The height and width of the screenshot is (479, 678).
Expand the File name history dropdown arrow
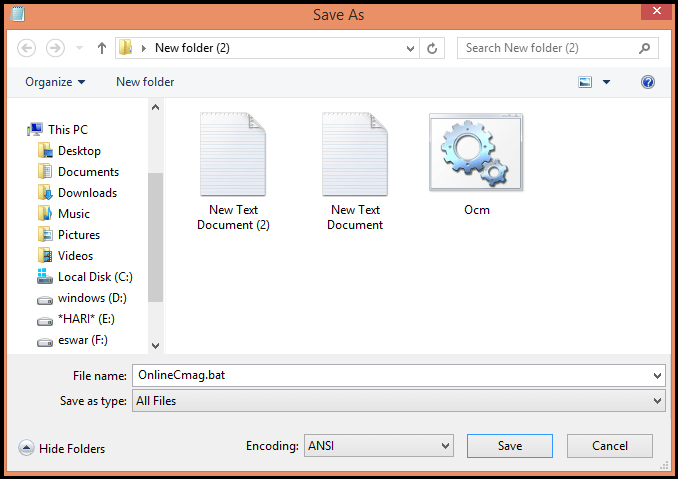(657, 376)
